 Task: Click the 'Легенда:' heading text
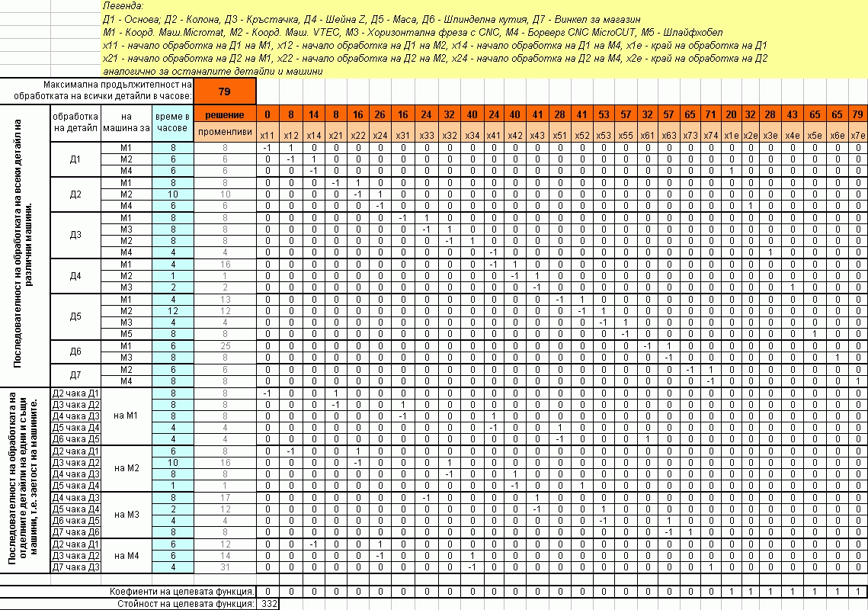pyautogui.click(x=123, y=6)
